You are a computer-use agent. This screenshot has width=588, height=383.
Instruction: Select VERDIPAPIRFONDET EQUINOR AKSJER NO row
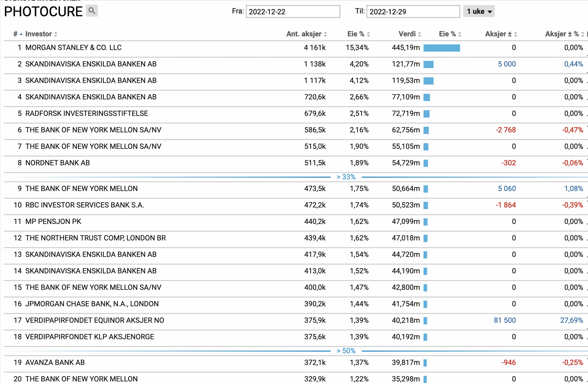coord(95,320)
